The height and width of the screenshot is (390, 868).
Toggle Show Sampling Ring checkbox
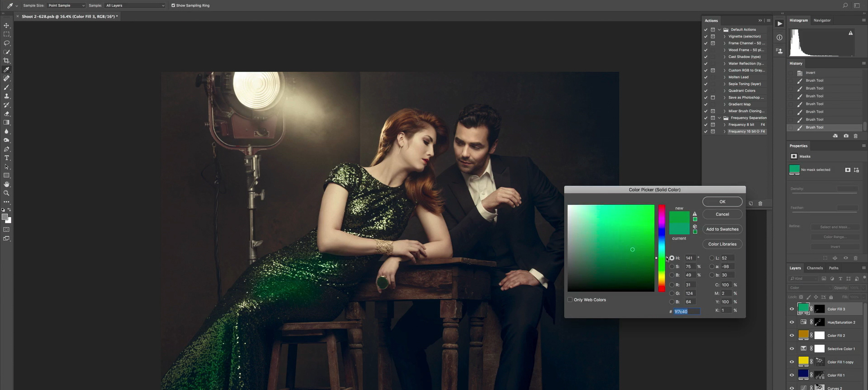click(173, 5)
